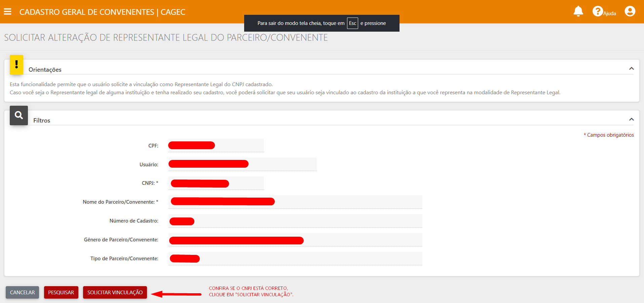Screen dimensions: 644x303
Task: Open the notifications bell
Action: coord(578,11)
